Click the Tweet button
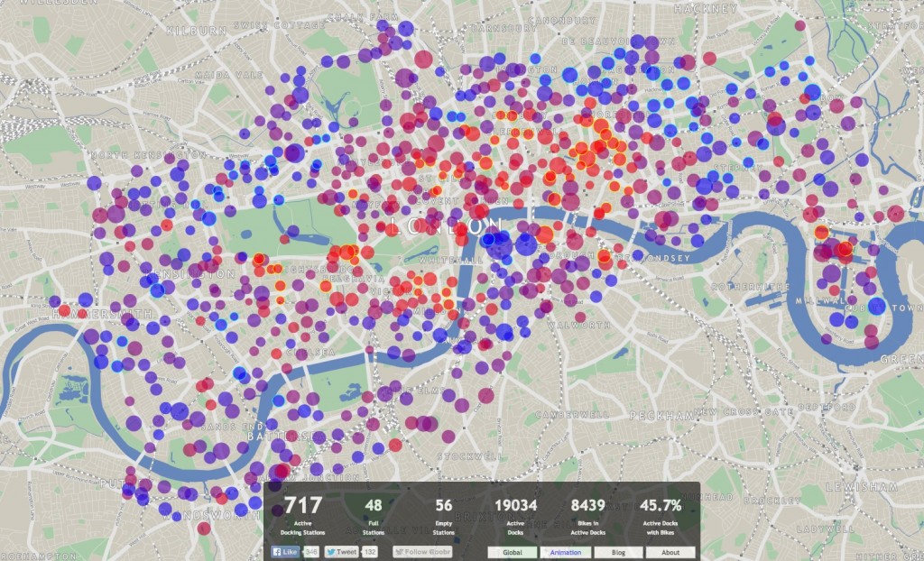 345,550
